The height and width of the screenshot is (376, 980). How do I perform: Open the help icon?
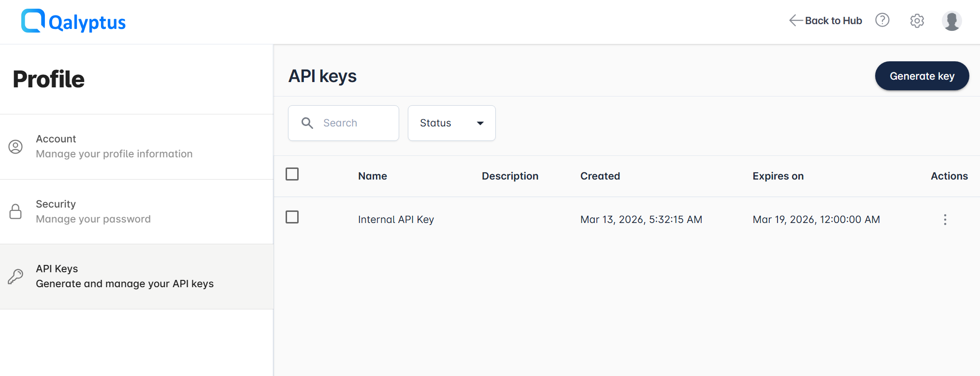click(x=882, y=20)
